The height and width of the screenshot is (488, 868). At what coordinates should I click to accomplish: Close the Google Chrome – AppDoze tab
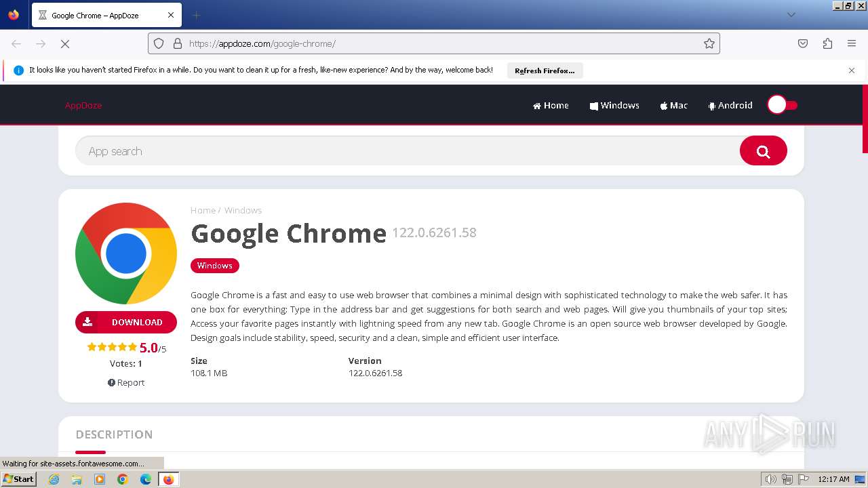(x=171, y=15)
